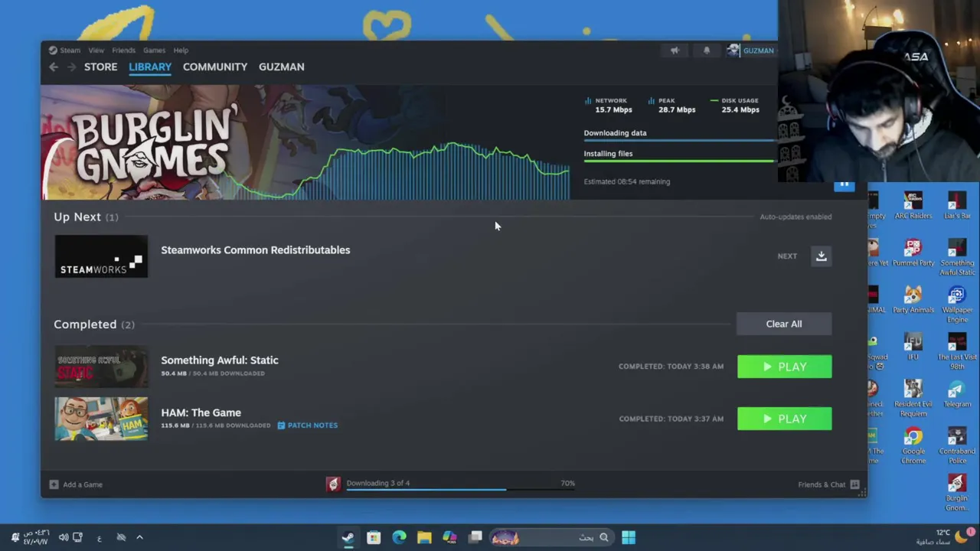Open File Explorer from taskbar

coord(424,537)
